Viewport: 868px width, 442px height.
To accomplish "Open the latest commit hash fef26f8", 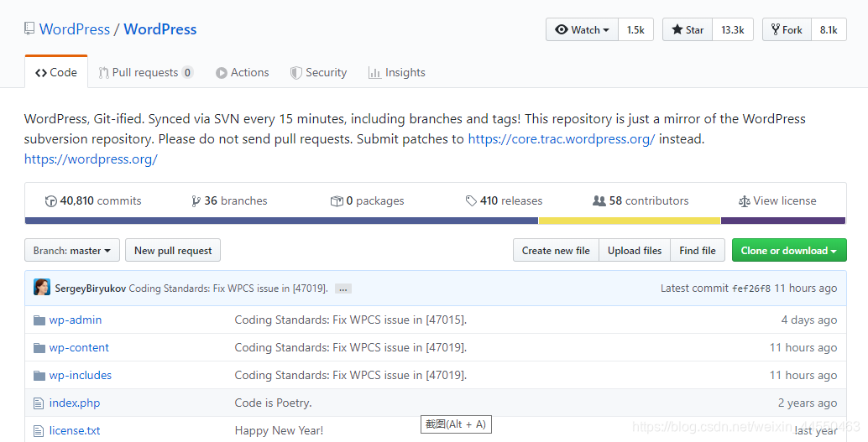I will (x=751, y=289).
